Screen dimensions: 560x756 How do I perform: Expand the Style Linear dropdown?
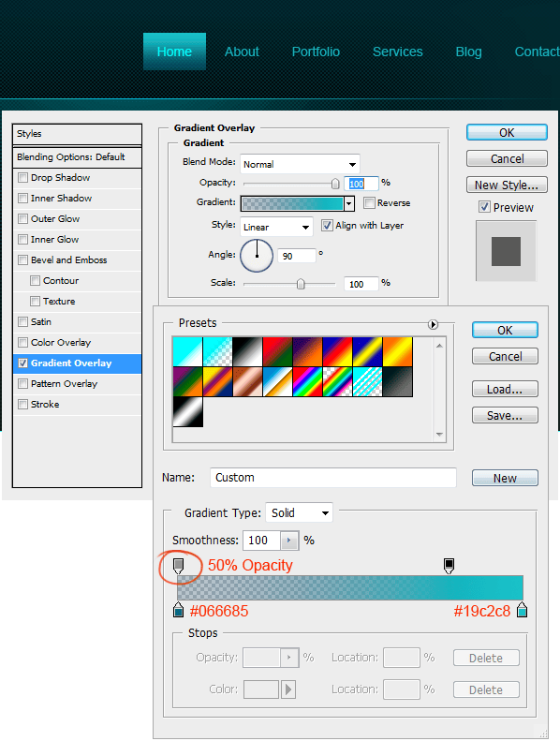[x=276, y=227]
